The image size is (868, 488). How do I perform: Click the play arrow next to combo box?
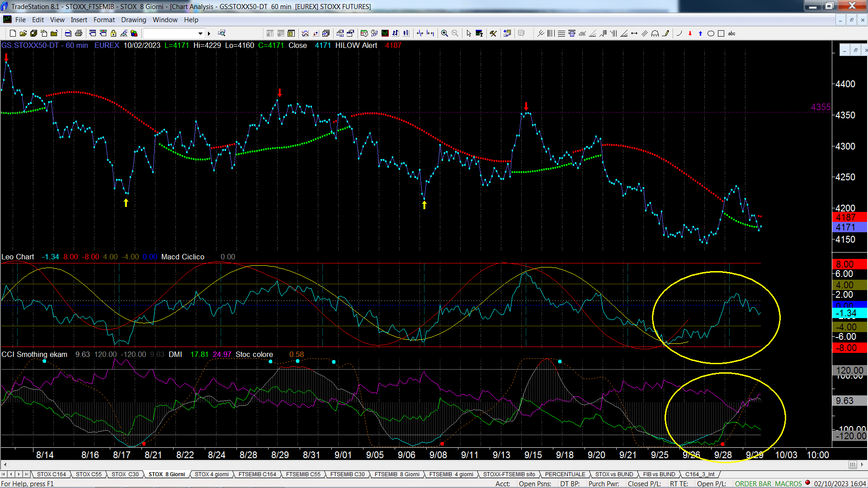tap(209, 33)
